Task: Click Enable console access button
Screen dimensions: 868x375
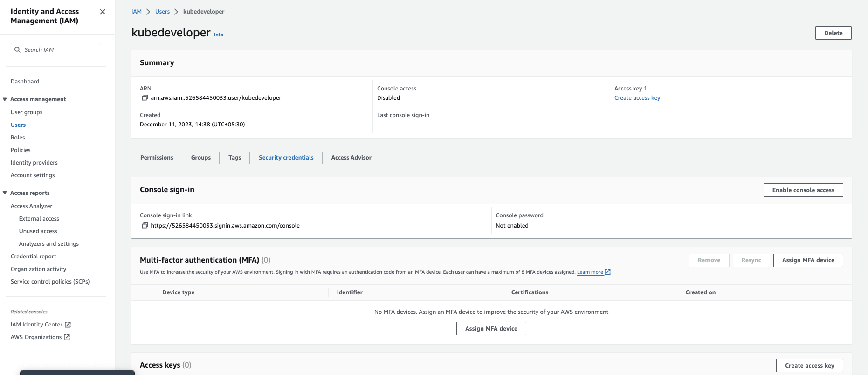Action: [x=803, y=190]
